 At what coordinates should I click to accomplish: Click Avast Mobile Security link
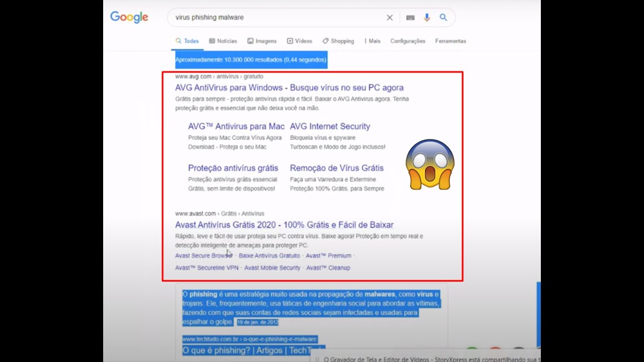pyautogui.click(x=272, y=268)
